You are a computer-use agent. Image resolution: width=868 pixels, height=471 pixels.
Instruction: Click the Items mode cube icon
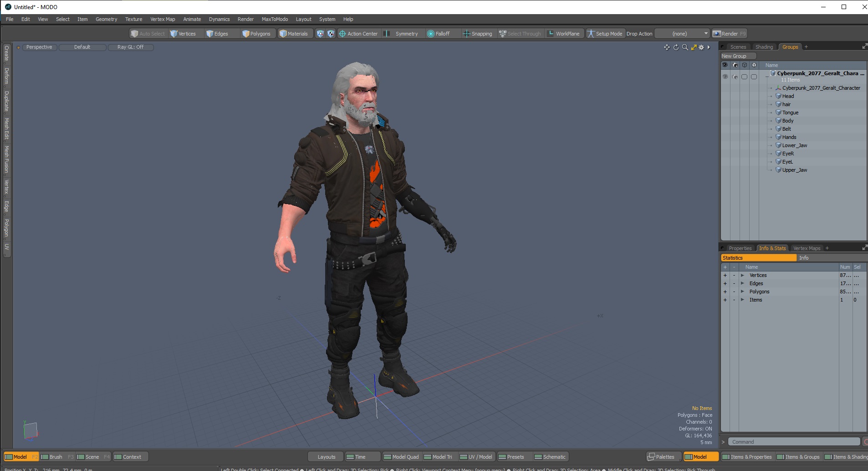click(321, 34)
